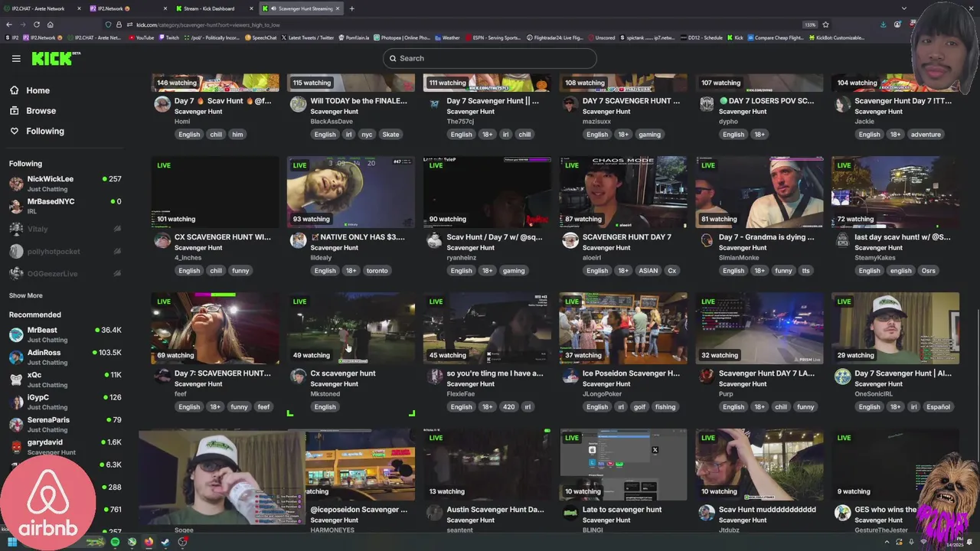
Task: Click the FlexieFae streamer avatar
Action: point(434,377)
